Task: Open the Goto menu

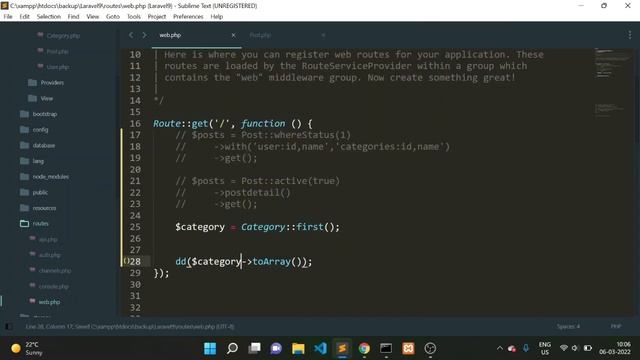Action: 113,17
